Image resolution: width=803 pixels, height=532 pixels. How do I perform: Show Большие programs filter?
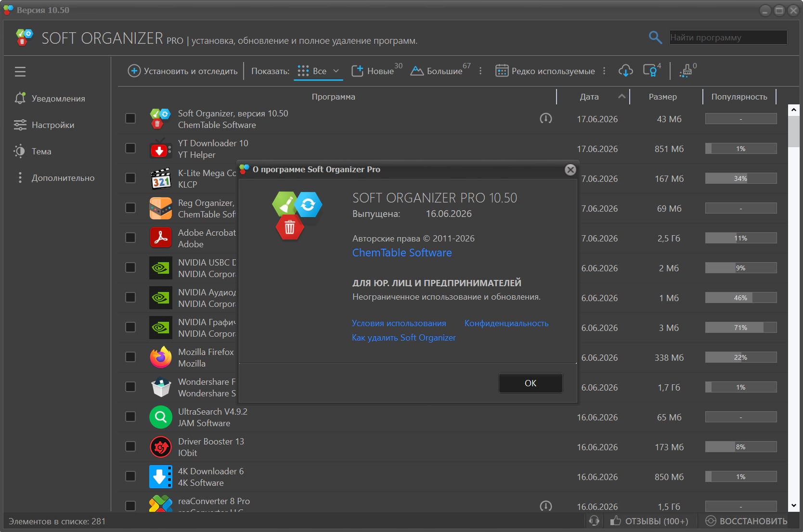440,71
